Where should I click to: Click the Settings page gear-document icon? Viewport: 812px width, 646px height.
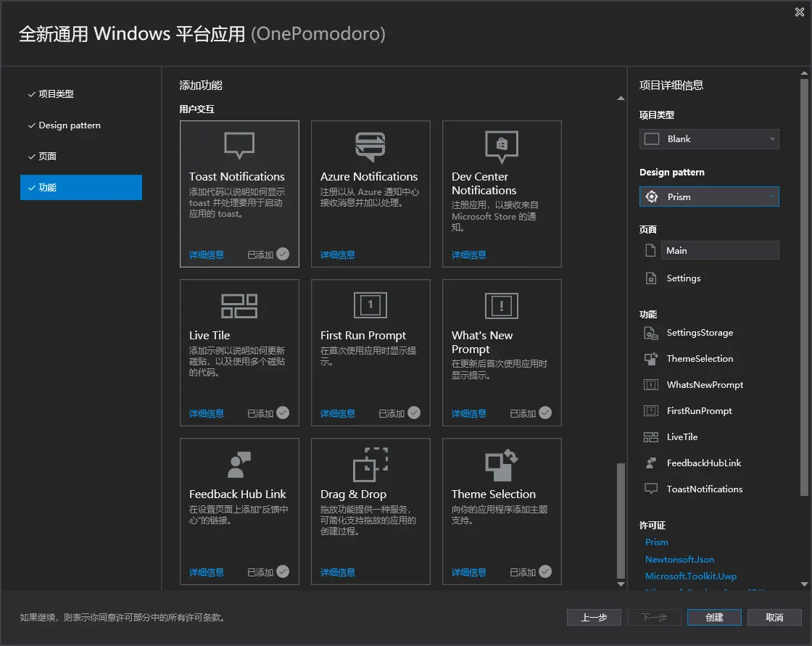pos(651,278)
